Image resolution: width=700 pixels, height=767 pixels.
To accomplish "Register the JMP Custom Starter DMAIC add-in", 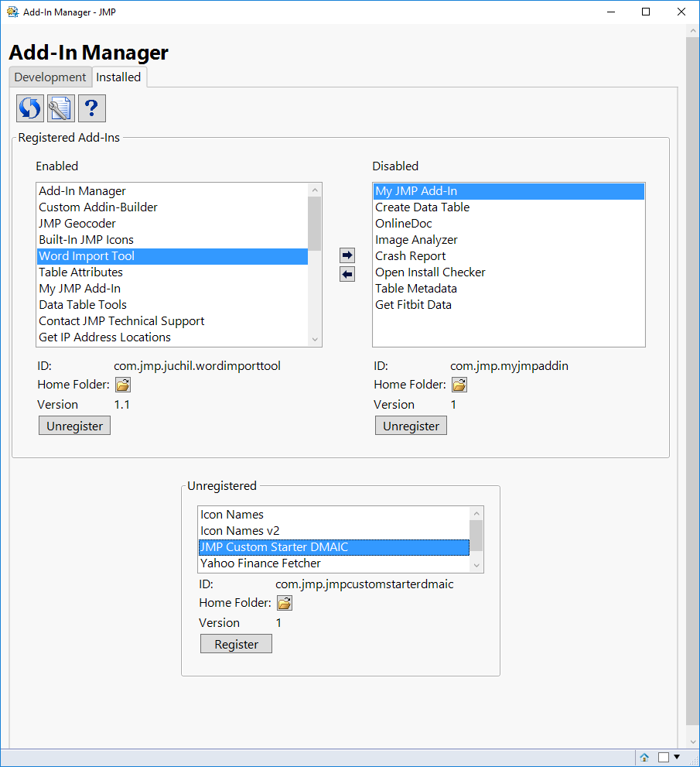I will pos(236,643).
